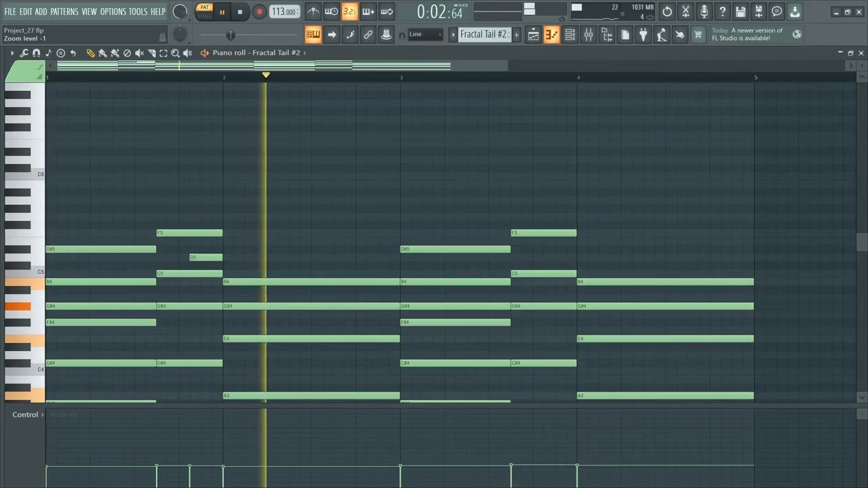Open the tempo tapper icon
868x488 pixels.
pos(661,35)
